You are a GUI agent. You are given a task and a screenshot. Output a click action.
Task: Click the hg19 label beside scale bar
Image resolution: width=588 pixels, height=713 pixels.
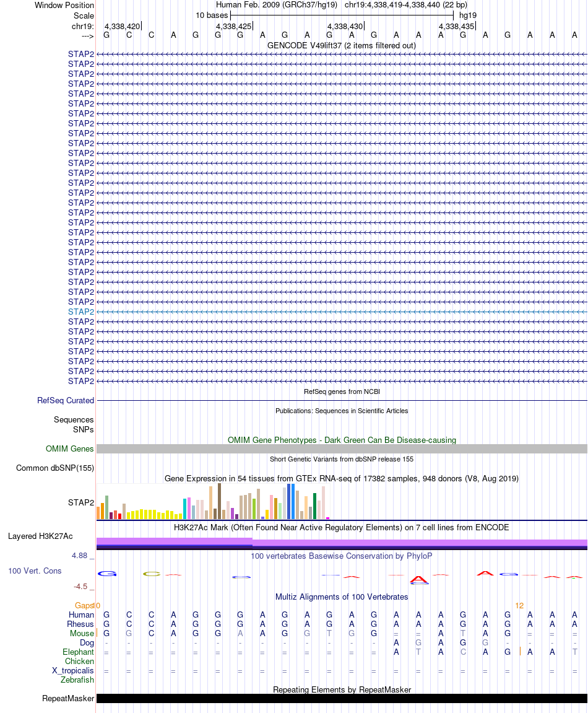pyautogui.click(x=467, y=15)
